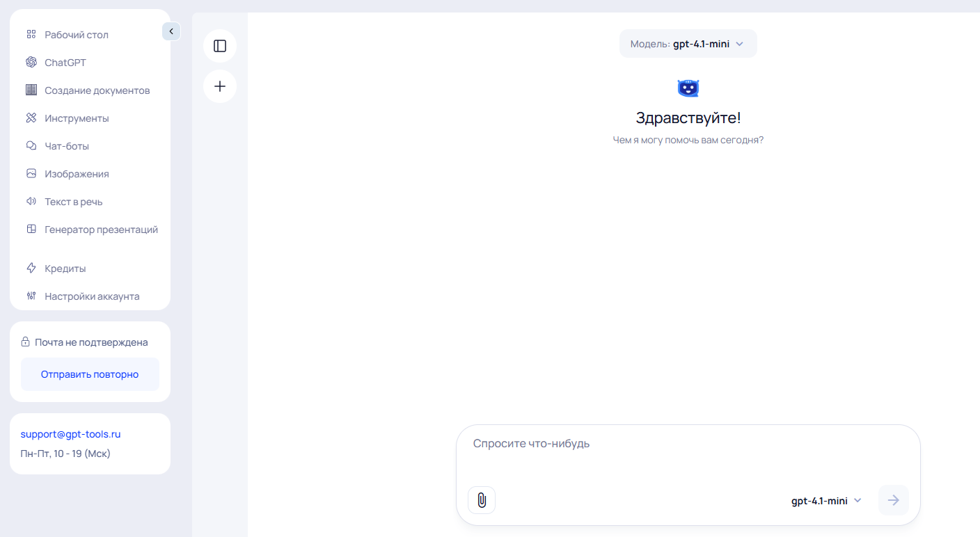Click the Изображения picture icon
980x537 pixels.
click(x=31, y=174)
